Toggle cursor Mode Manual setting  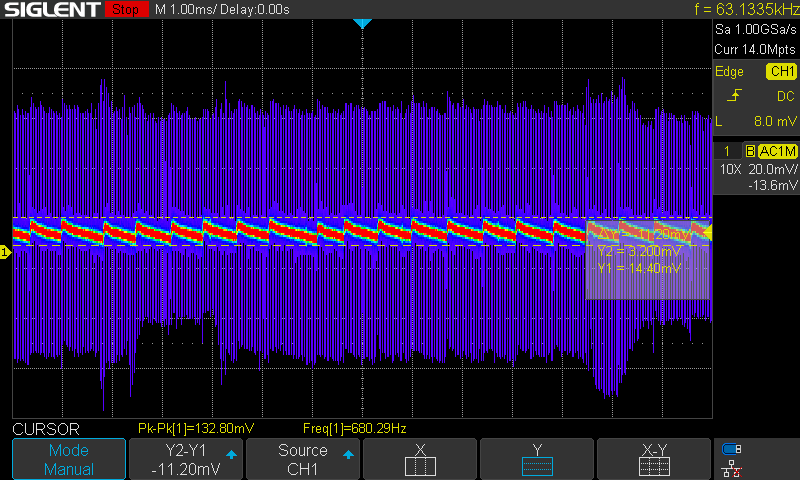pos(69,459)
